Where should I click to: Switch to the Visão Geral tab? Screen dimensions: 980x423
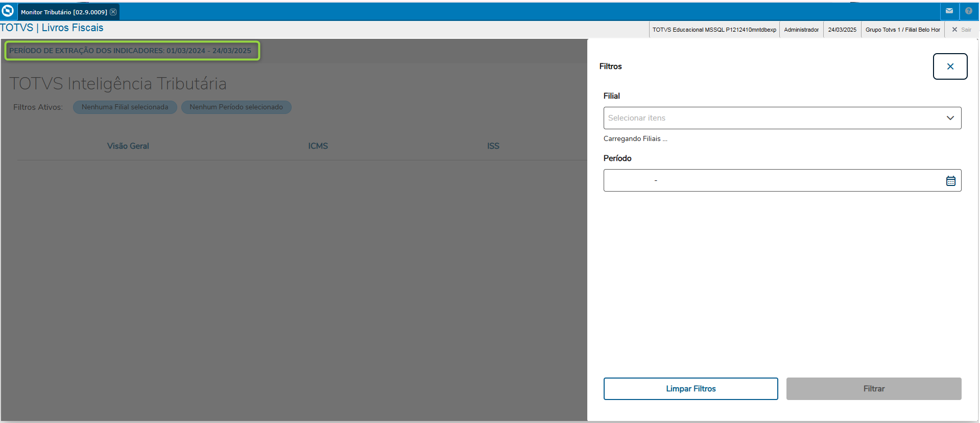click(x=128, y=146)
